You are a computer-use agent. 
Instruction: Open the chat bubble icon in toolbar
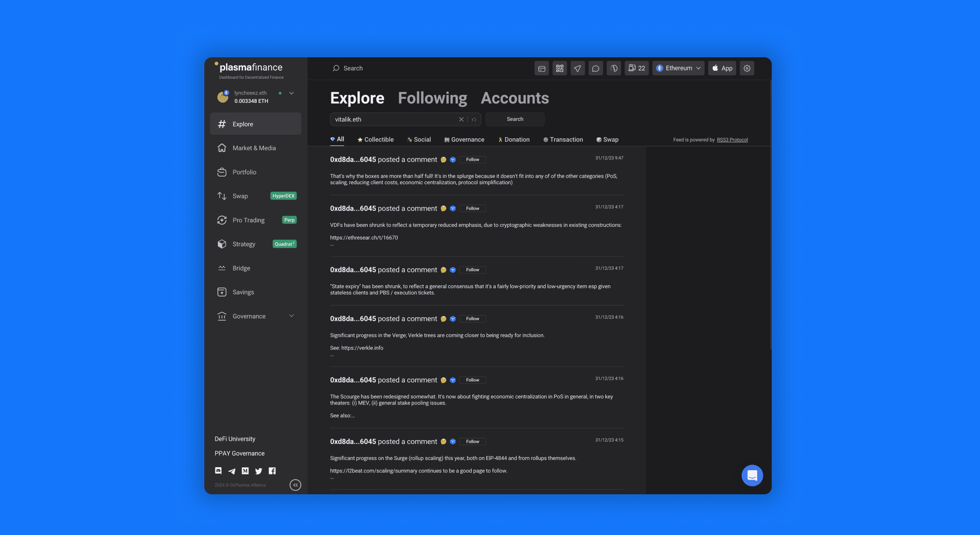point(596,69)
